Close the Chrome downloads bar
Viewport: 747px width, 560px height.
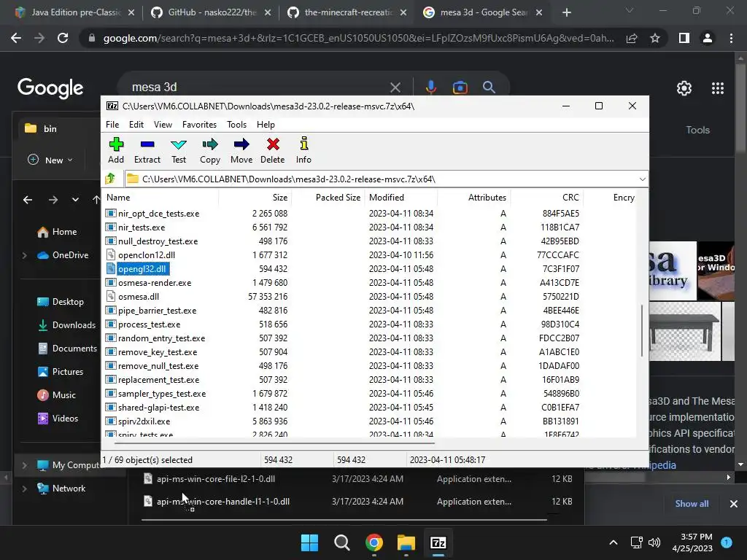[x=734, y=503]
